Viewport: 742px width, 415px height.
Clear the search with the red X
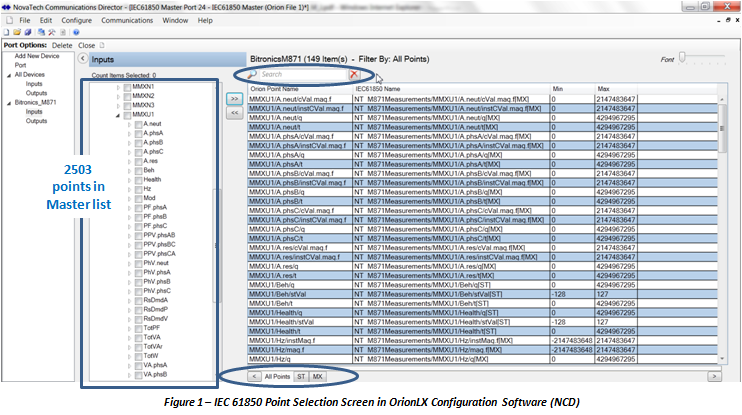354,74
